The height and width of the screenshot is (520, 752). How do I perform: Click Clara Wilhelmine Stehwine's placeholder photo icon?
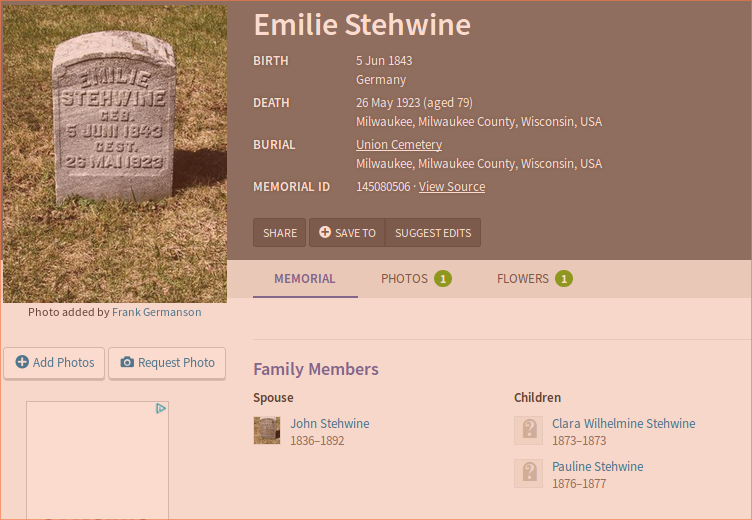(529, 430)
